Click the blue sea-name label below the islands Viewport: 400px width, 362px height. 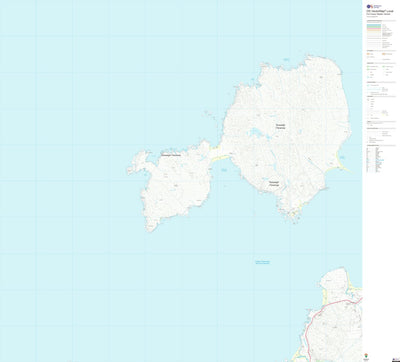(x=262, y=262)
